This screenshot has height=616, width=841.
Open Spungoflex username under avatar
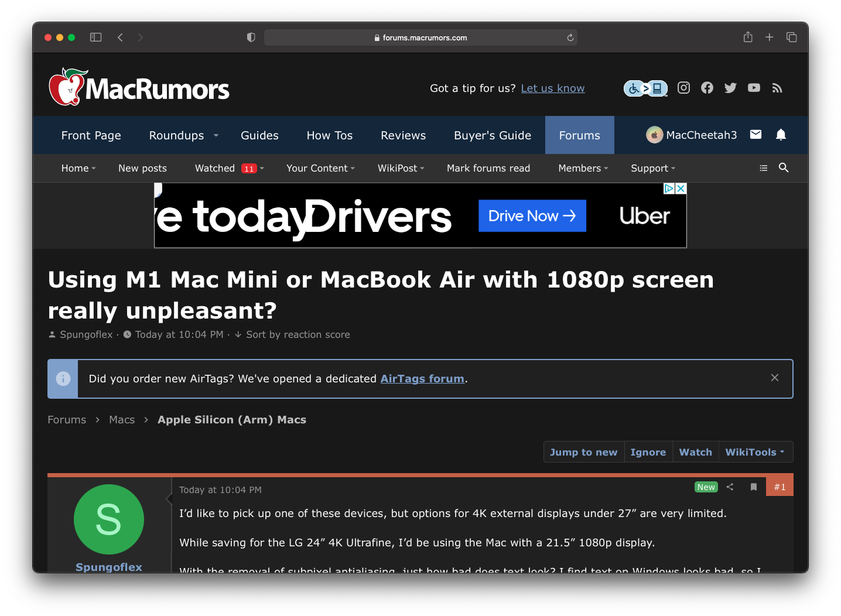[x=109, y=567]
